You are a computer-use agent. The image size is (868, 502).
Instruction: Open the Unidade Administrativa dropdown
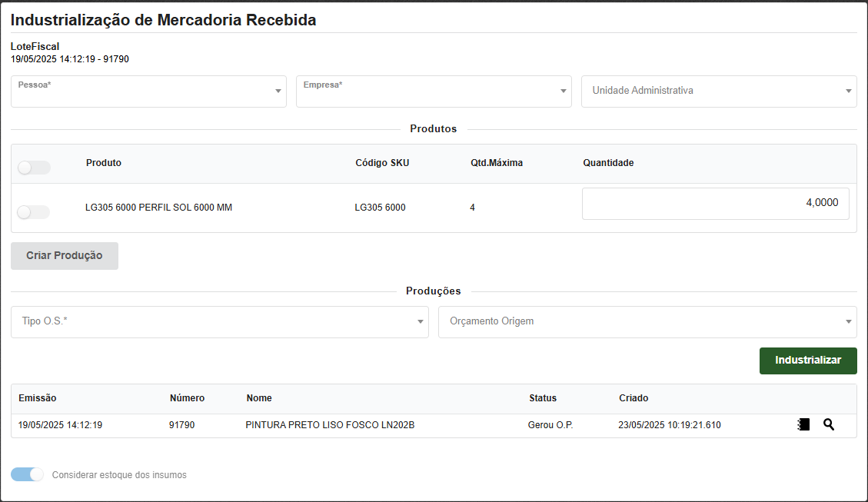tap(719, 91)
